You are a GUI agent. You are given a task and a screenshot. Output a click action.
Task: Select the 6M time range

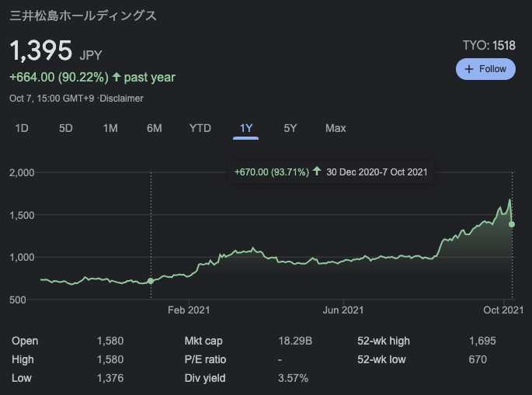(x=155, y=128)
